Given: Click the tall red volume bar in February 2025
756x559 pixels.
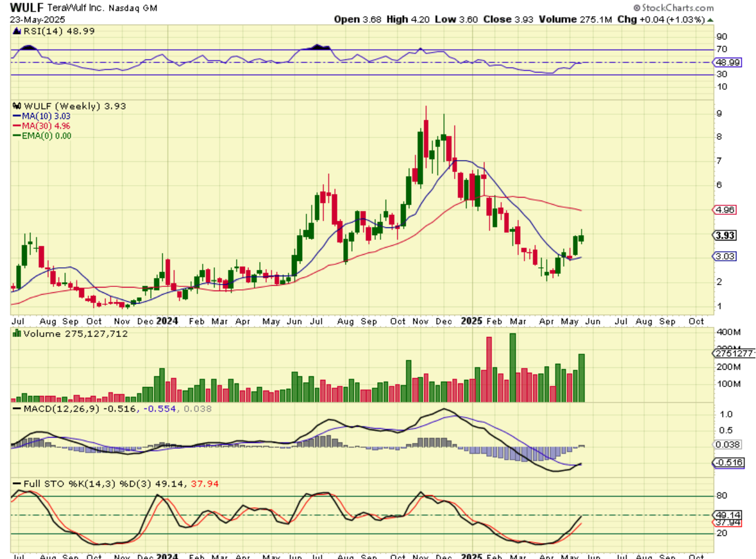Looking at the screenshot, I should pyautogui.click(x=490, y=370).
